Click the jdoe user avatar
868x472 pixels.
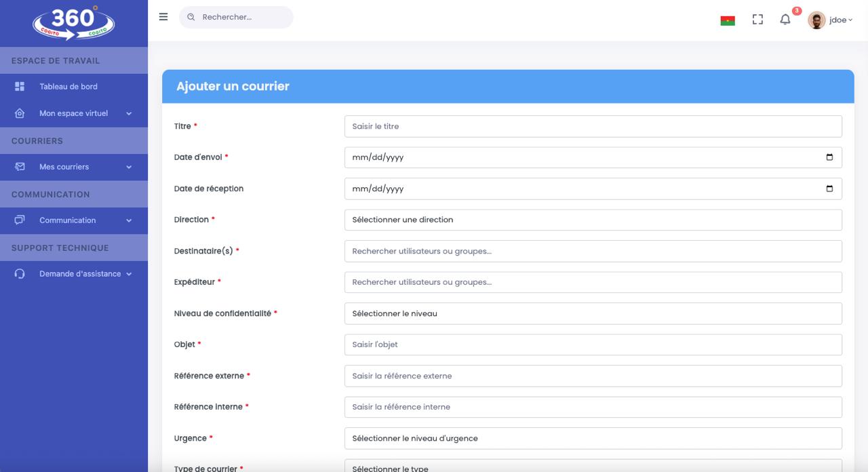click(816, 20)
